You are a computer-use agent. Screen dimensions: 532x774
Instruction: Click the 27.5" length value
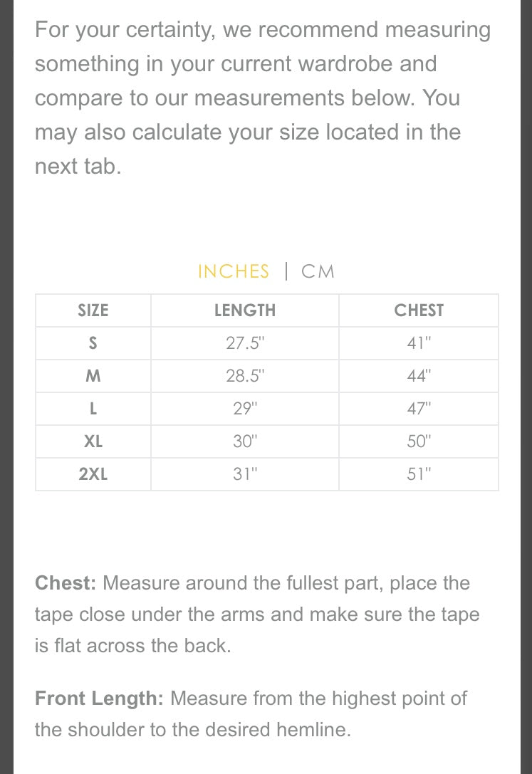pyautogui.click(x=245, y=343)
